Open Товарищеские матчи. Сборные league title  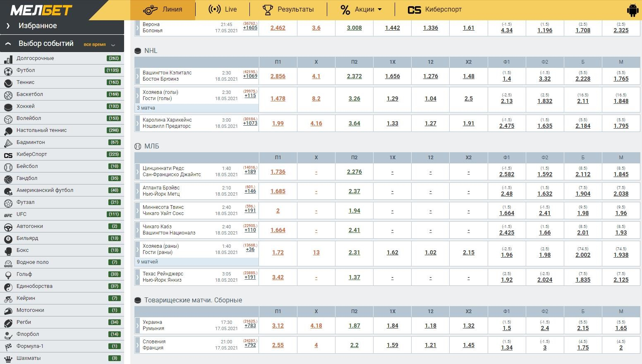[x=193, y=300]
